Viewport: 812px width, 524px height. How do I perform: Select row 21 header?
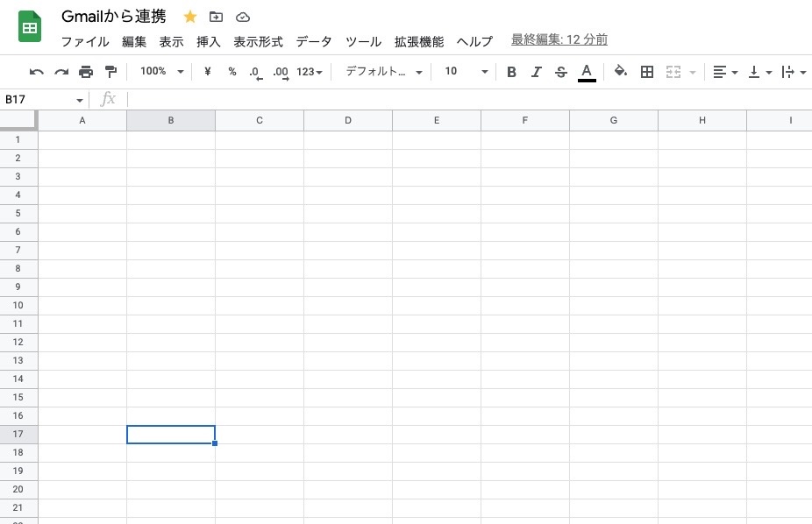click(x=18, y=507)
